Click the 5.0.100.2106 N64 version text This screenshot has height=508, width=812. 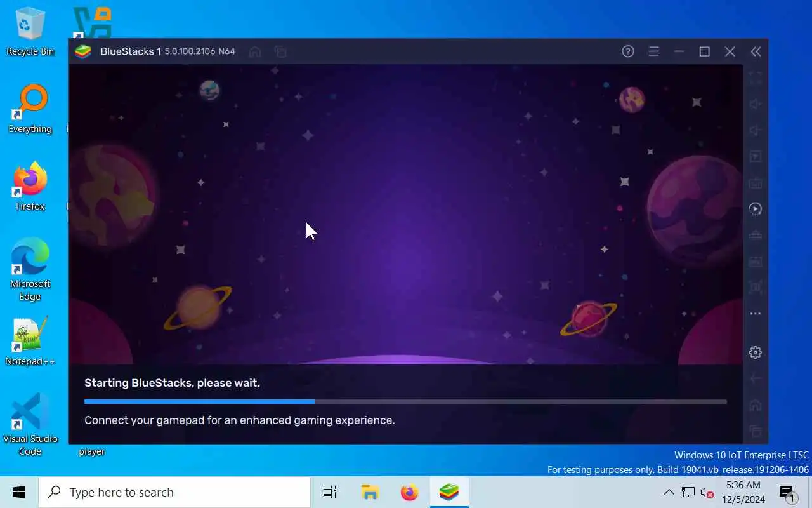click(x=200, y=51)
